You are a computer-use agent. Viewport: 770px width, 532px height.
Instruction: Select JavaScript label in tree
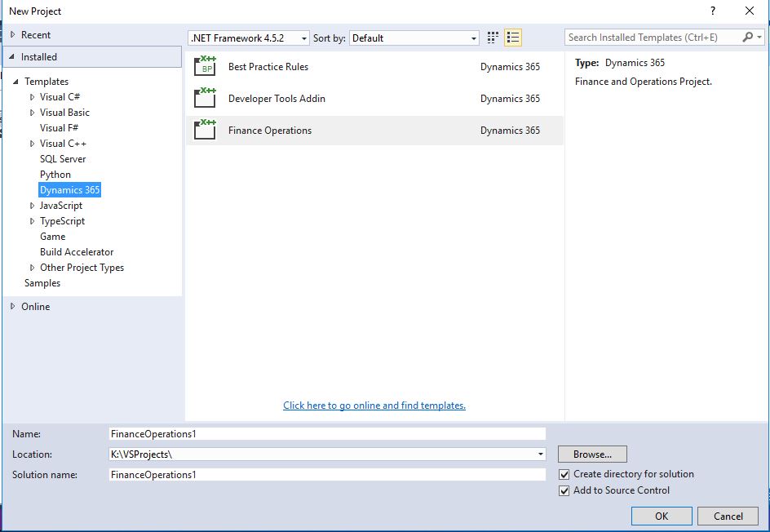(x=61, y=206)
